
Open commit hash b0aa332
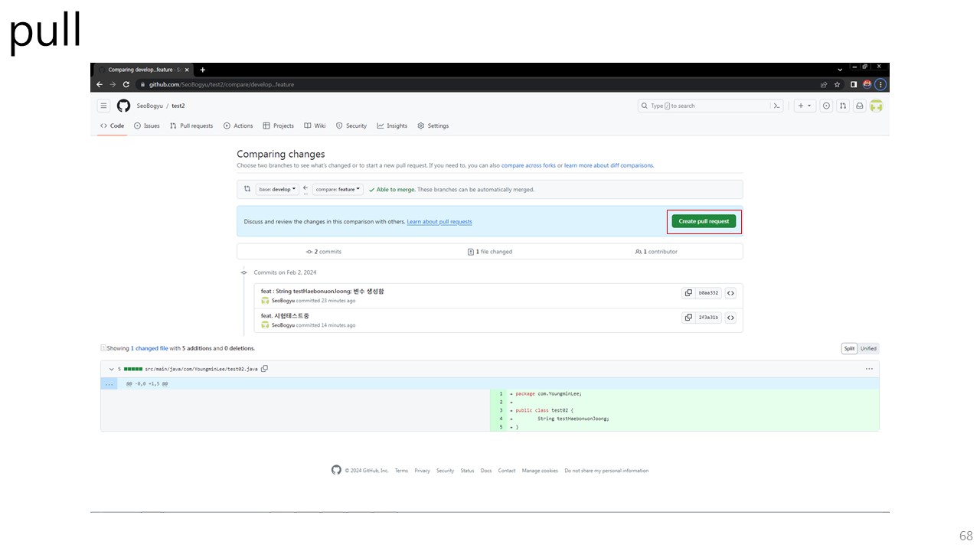tap(708, 293)
